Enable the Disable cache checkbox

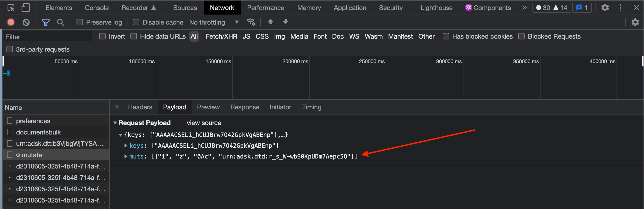[x=136, y=22]
